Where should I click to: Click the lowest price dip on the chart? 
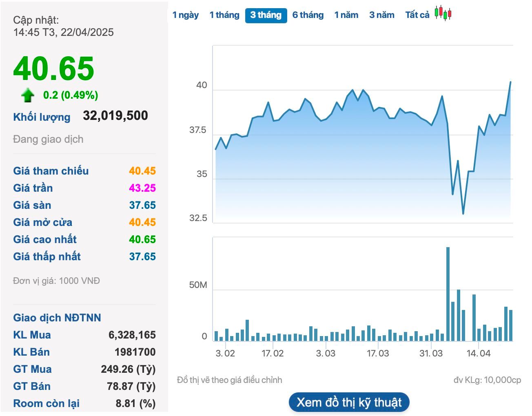click(x=463, y=213)
